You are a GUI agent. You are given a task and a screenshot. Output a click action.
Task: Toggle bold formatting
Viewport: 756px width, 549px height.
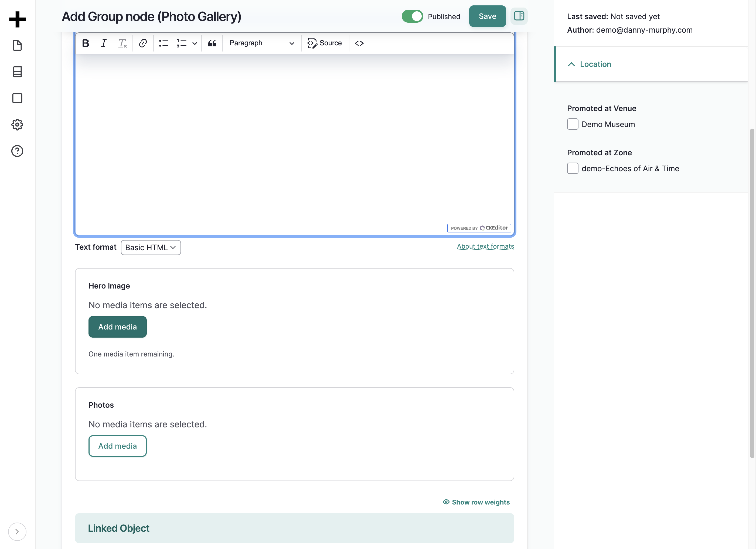86,43
